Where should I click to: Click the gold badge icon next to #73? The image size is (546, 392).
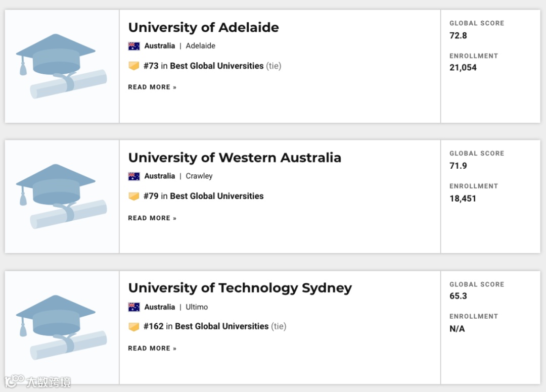point(134,66)
